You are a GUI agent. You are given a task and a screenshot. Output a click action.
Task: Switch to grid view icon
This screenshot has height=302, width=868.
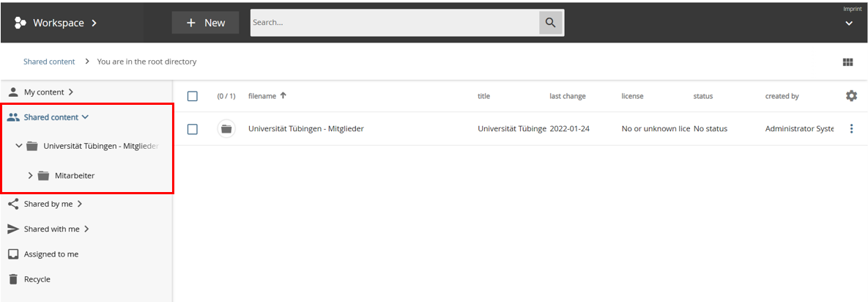point(847,62)
